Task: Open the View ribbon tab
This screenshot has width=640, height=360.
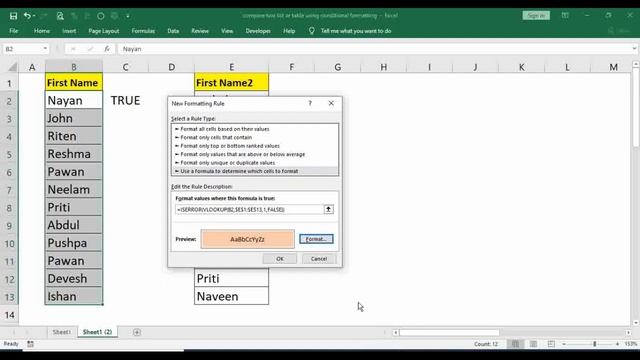Action: [227, 31]
